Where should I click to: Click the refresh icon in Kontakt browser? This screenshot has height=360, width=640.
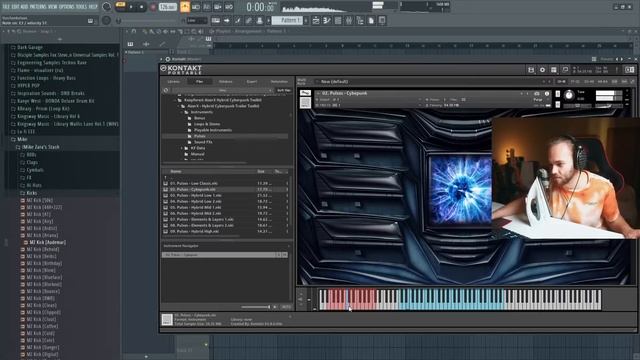(166, 90)
